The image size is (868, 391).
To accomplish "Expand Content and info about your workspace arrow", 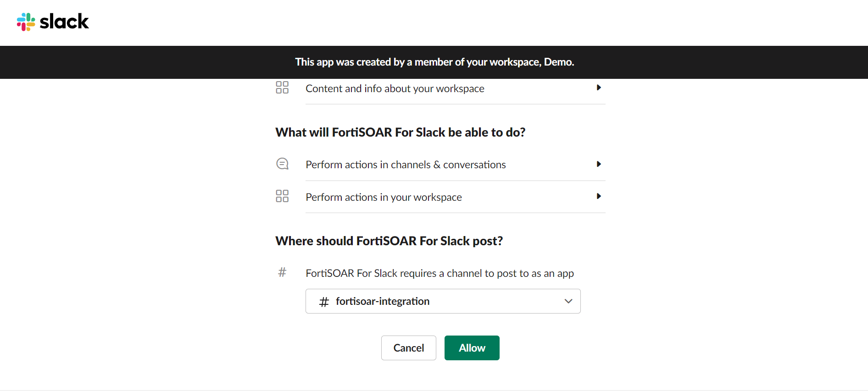I will click(x=598, y=88).
